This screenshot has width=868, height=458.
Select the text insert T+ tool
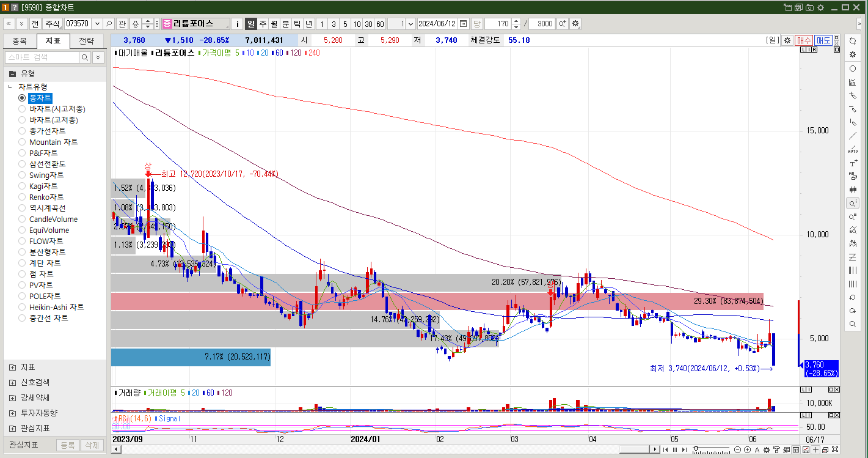pyautogui.click(x=853, y=163)
